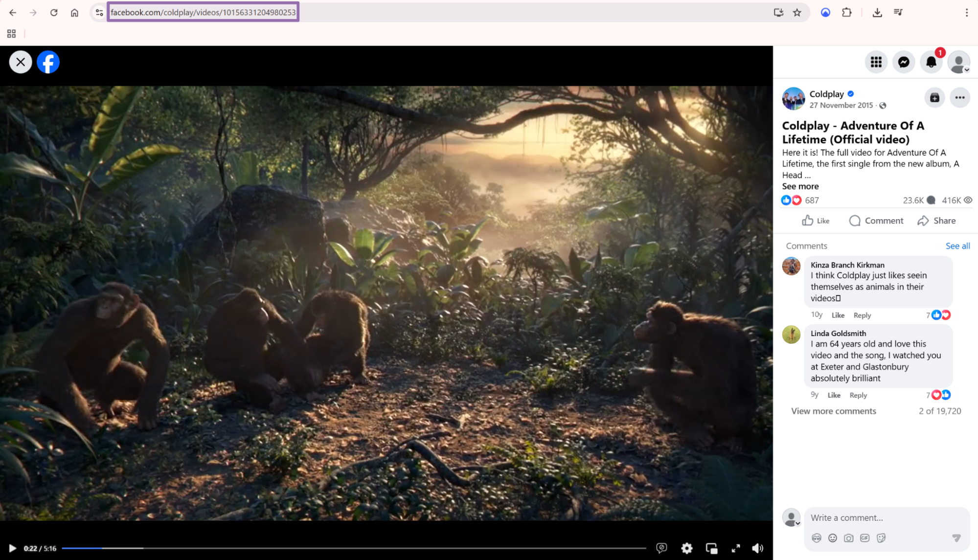Viewport: 978px width, 560px height.
Task: Open apps grid in bookmarks bar
Action: click(11, 33)
